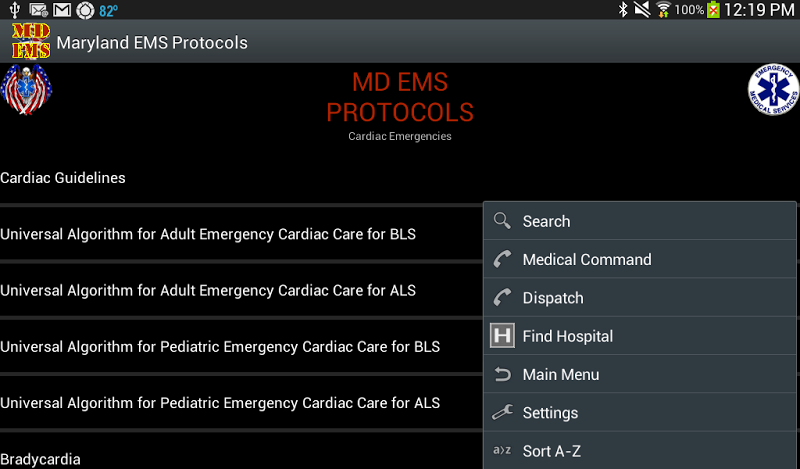Viewport: 800px width, 469px height.
Task: Open Adult Emergency Cardiac Care for ALS
Action: coord(208,290)
